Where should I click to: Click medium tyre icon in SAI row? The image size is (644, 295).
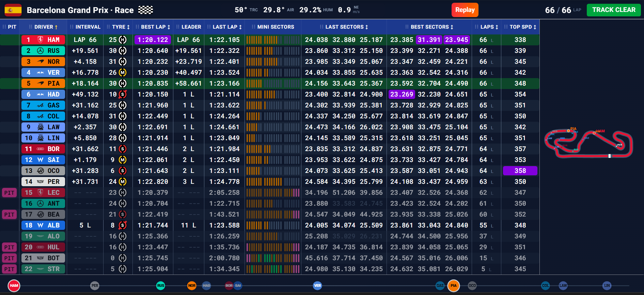pyautogui.click(x=123, y=160)
